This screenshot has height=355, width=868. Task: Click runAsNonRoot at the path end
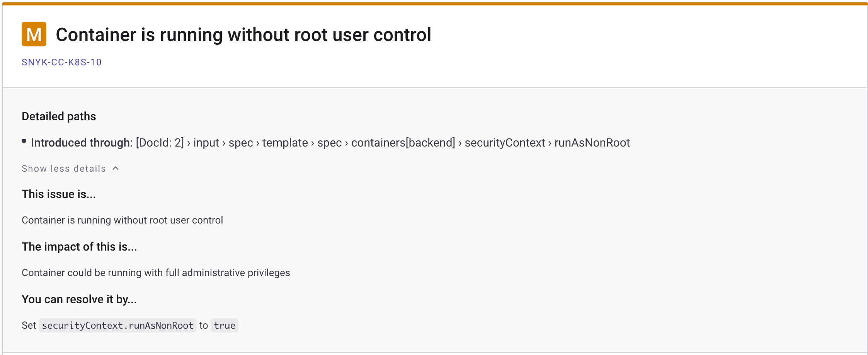[x=592, y=143]
